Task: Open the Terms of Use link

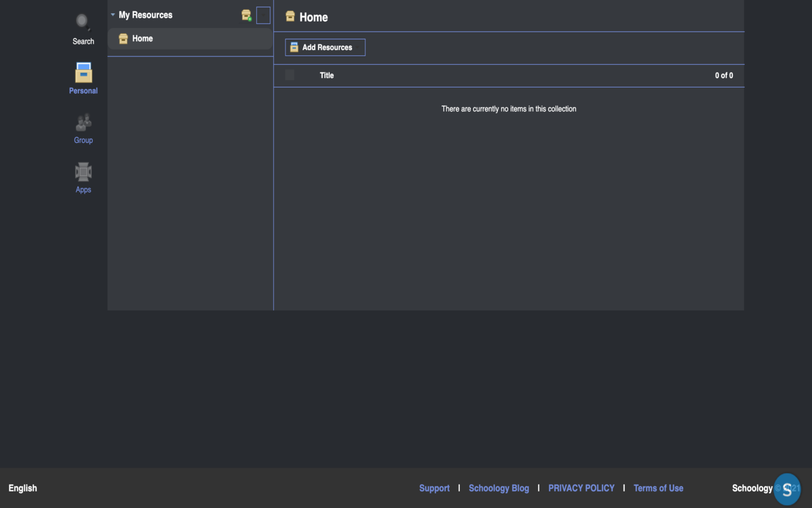Action: (658, 488)
